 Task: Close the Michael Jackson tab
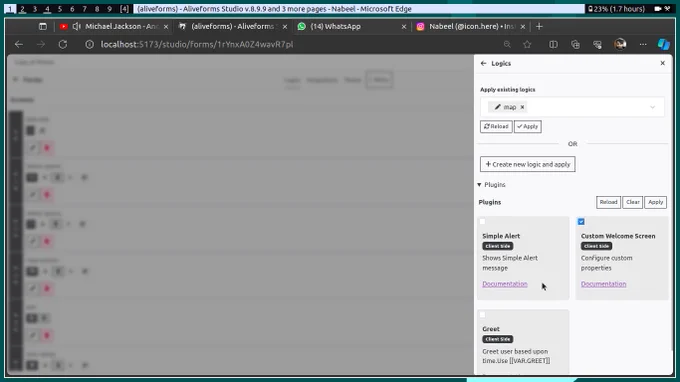tap(166, 27)
